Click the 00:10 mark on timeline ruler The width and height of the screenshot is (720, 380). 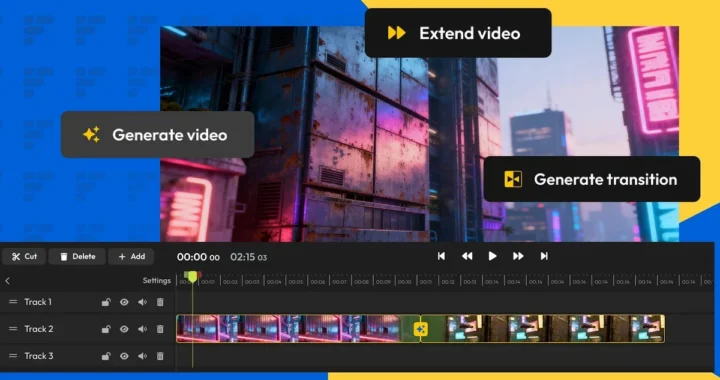405,282
